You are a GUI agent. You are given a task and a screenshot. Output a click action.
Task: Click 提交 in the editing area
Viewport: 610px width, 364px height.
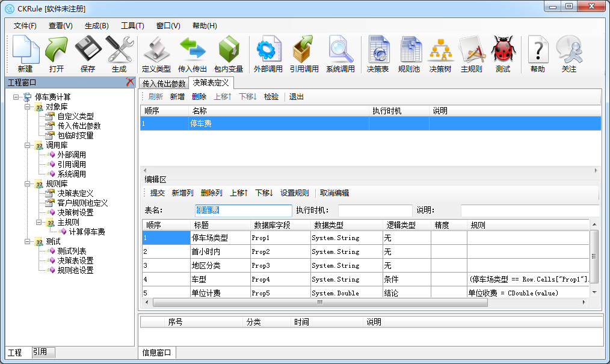tap(158, 193)
